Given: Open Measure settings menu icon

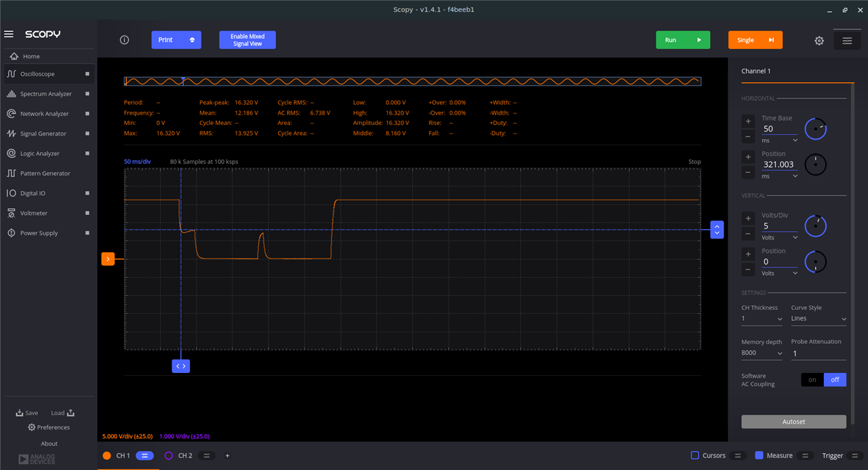Looking at the screenshot, I should pyautogui.click(x=805, y=456).
